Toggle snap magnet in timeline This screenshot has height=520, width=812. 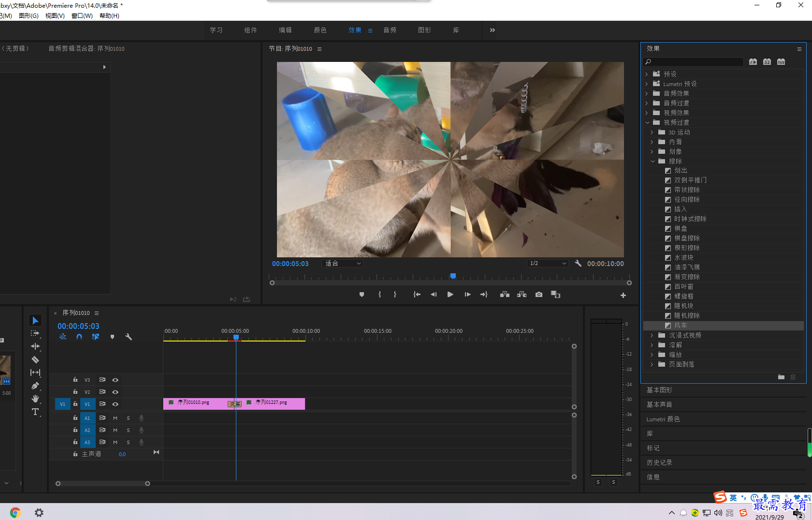coord(79,337)
